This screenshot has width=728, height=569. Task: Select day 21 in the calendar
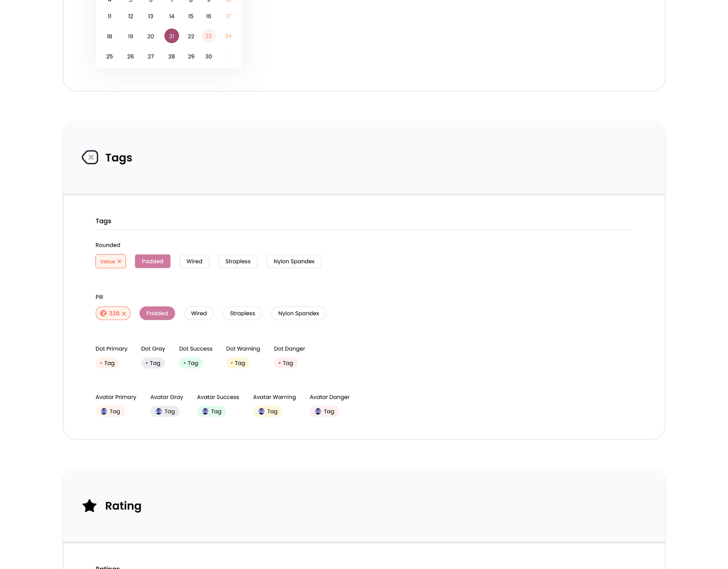[172, 36]
